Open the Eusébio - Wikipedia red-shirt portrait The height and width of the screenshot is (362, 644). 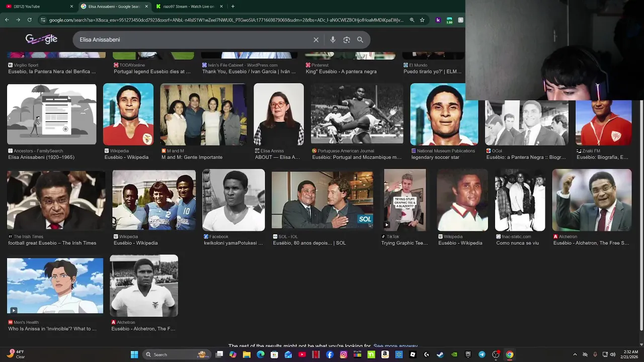click(128, 114)
